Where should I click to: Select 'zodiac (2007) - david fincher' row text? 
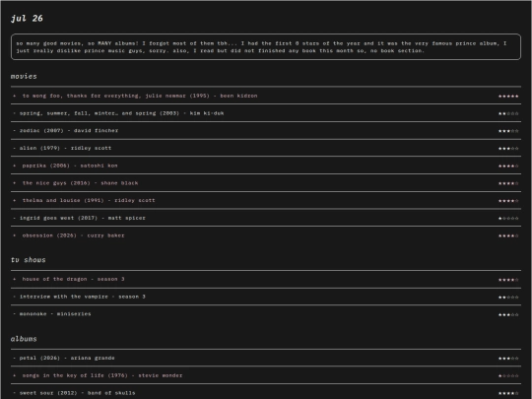69,131
